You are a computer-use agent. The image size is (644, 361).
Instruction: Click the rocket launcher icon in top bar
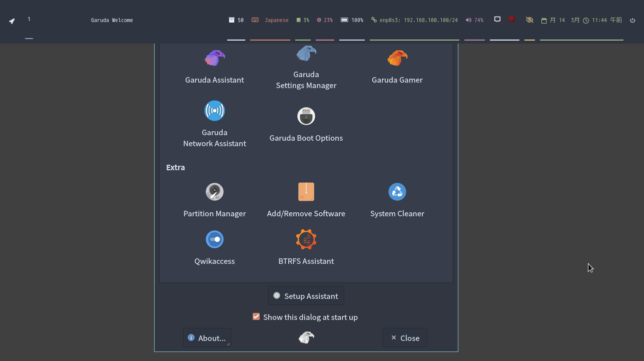12,21
